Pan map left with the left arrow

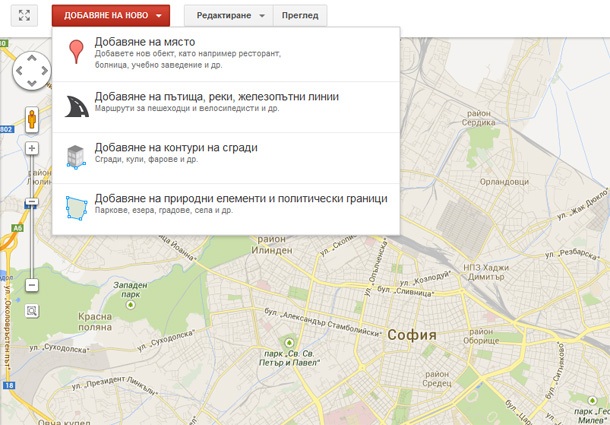(x=19, y=70)
